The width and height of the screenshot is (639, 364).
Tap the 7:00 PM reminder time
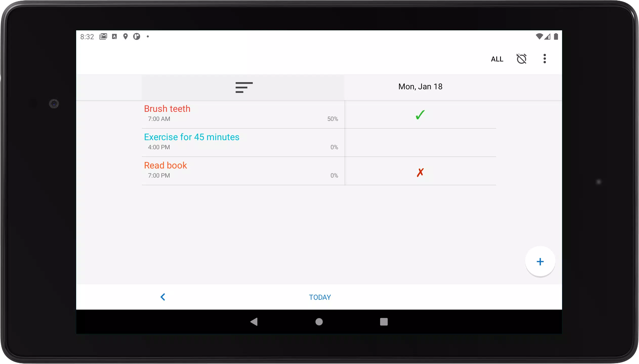point(159,176)
